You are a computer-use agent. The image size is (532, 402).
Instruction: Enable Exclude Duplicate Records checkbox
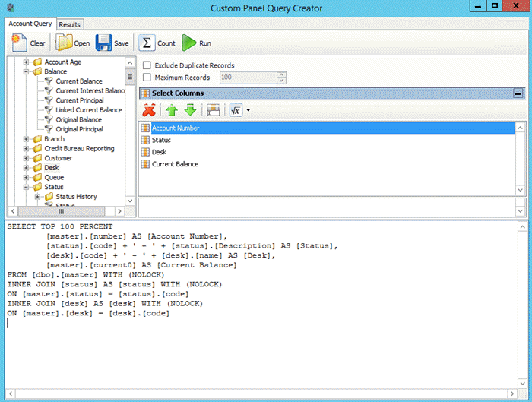point(147,65)
